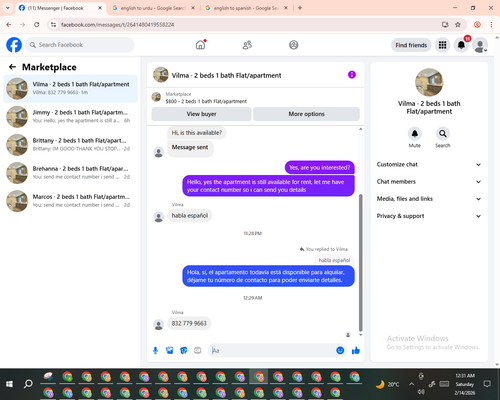Open the Facebook menu grid icon
This screenshot has width=500, height=400.
pos(442,45)
